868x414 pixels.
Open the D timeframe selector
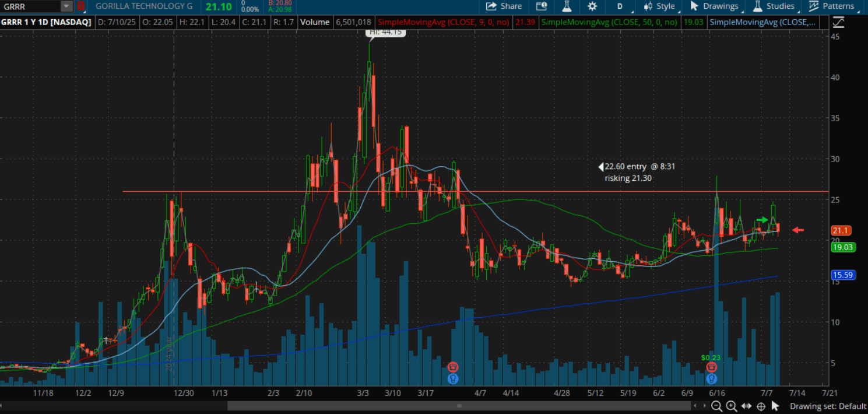[x=620, y=6]
